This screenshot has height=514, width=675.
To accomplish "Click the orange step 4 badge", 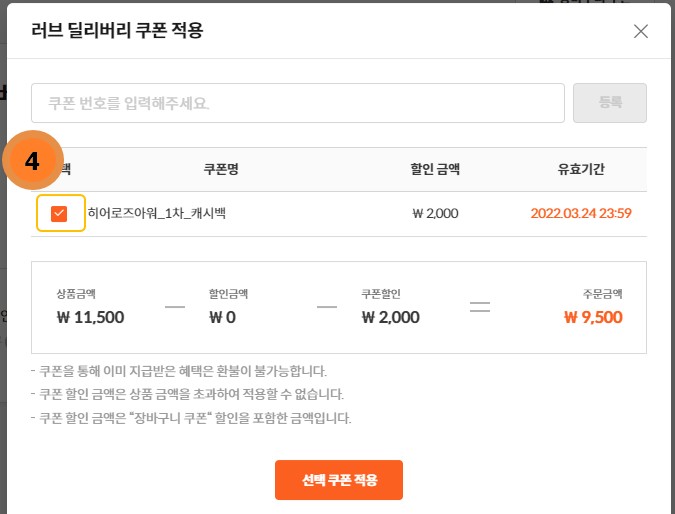I will point(32,162).
